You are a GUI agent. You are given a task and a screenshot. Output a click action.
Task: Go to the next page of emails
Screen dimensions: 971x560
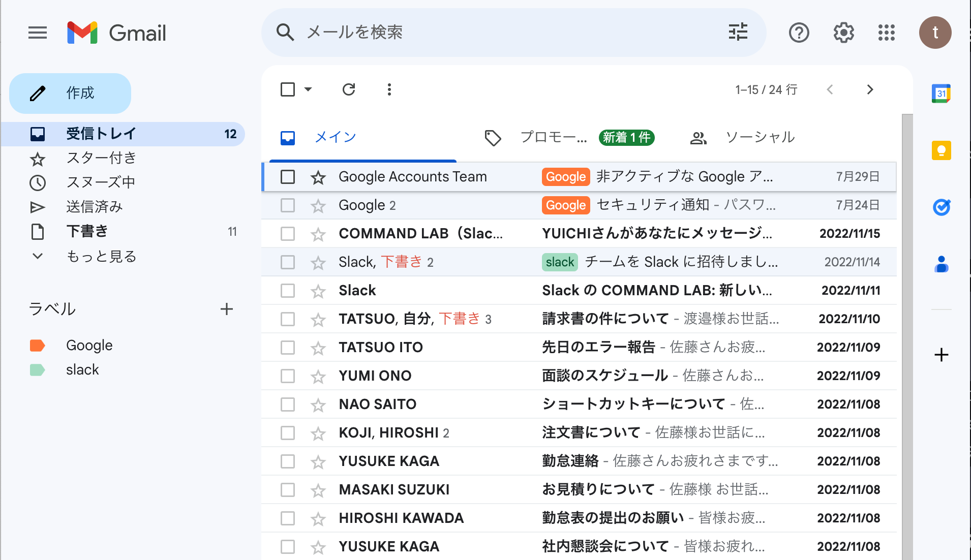[870, 90]
